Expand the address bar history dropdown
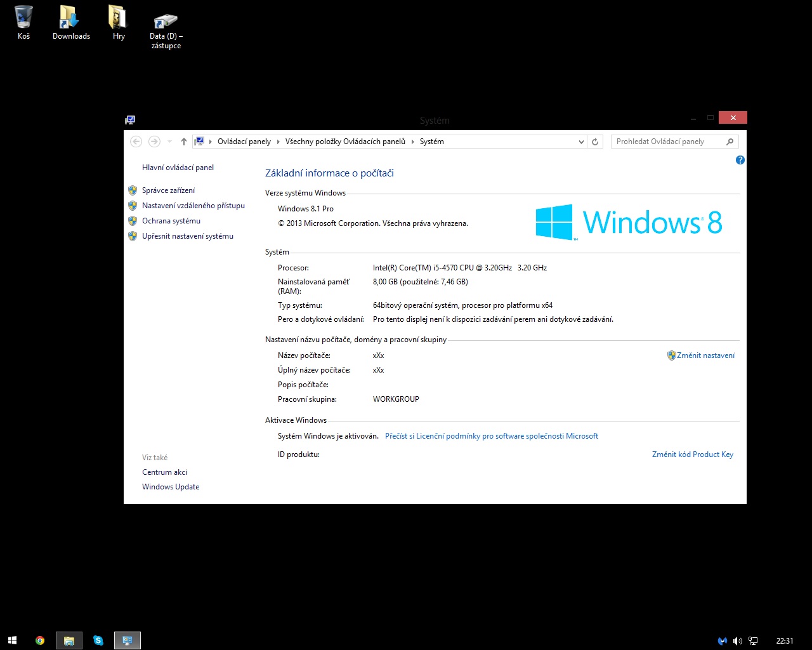Image resolution: width=812 pixels, height=650 pixels. 581,142
